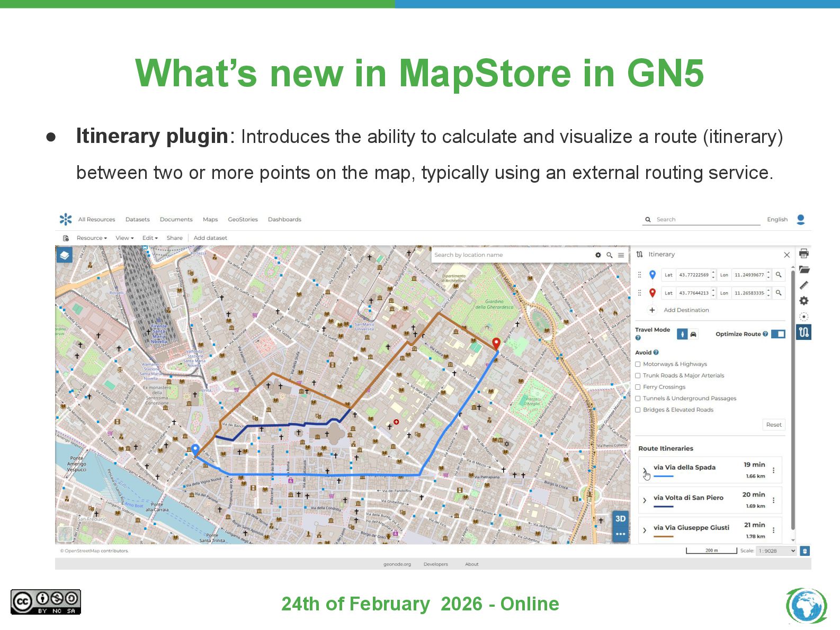The image size is (840, 630).
Task: Click the help icon next to Avoid
Action: pyautogui.click(x=656, y=353)
